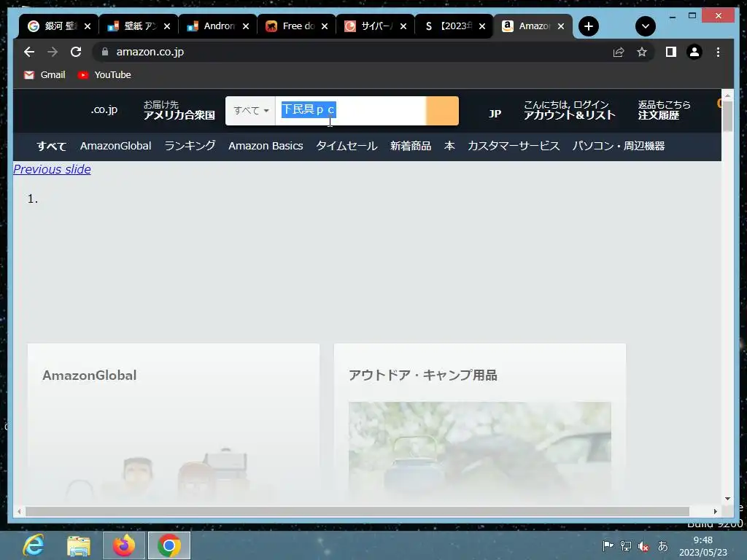The width and height of the screenshot is (747, 560).
Task: Open the side panel icon
Action: click(671, 52)
